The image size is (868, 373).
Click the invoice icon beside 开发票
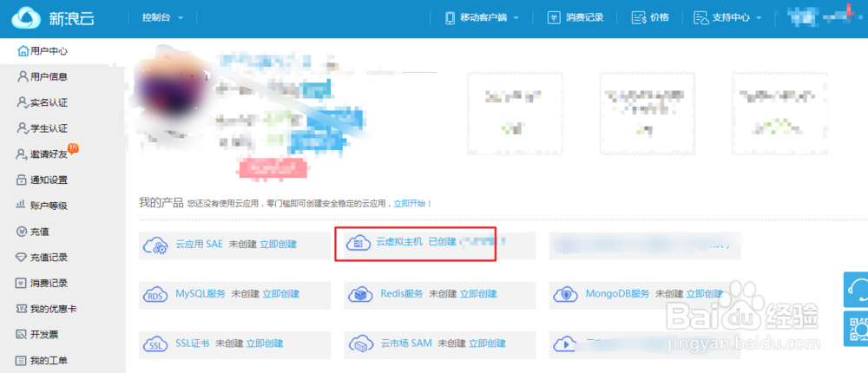pos(21,335)
